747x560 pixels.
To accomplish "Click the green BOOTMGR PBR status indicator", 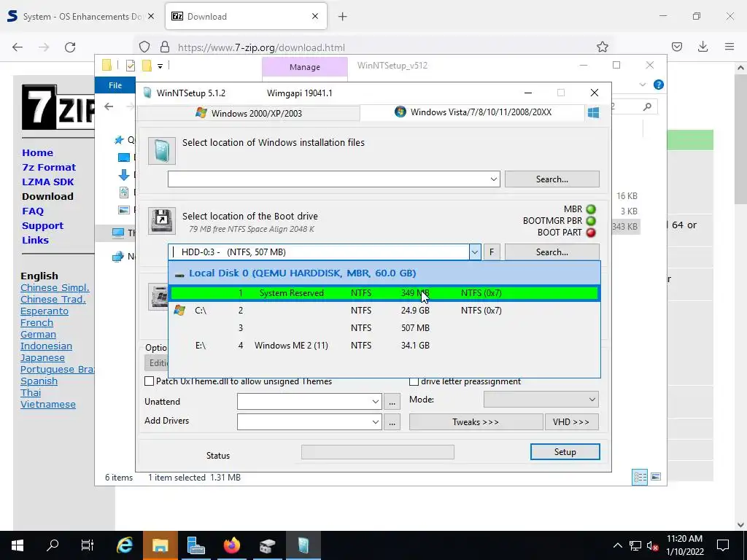I will pos(591,221).
